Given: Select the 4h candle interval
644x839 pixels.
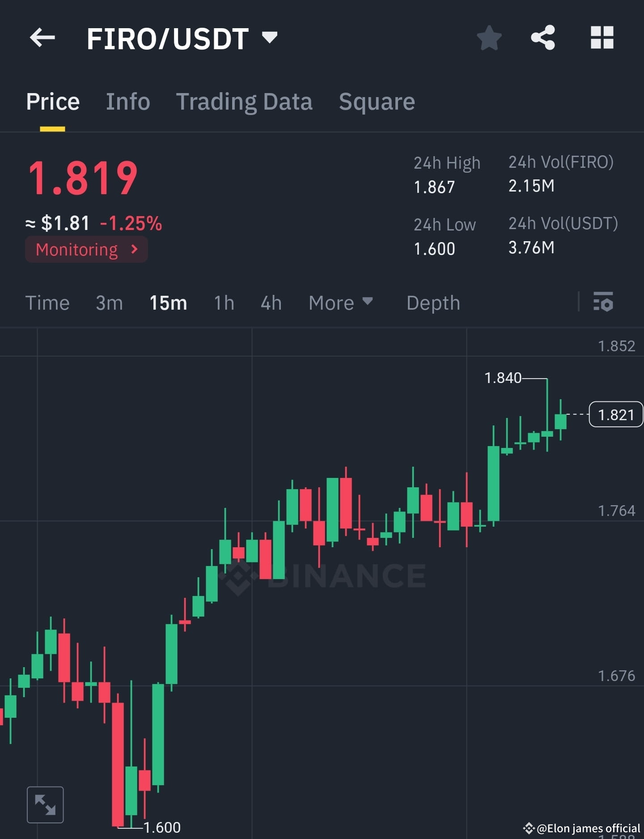Looking at the screenshot, I should 270,303.
